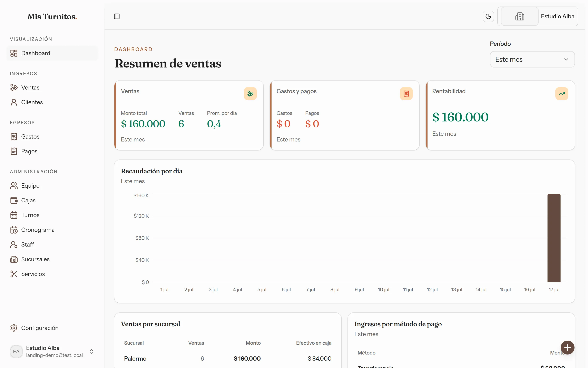Click the Efectivo en caja column header

click(314, 343)
